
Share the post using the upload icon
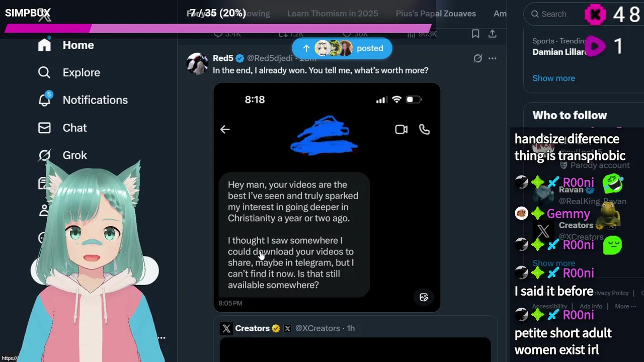pos(493,34)
